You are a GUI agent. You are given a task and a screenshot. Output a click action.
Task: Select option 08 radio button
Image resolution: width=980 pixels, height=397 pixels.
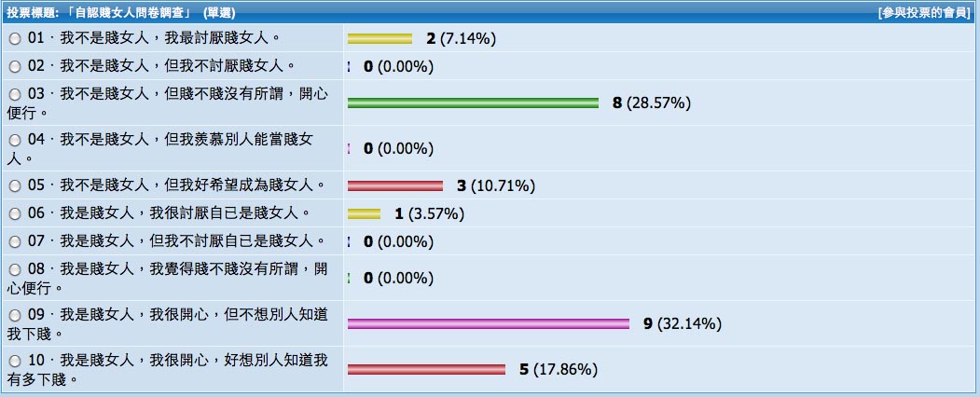pyautogui.click(x=14, y=269)
